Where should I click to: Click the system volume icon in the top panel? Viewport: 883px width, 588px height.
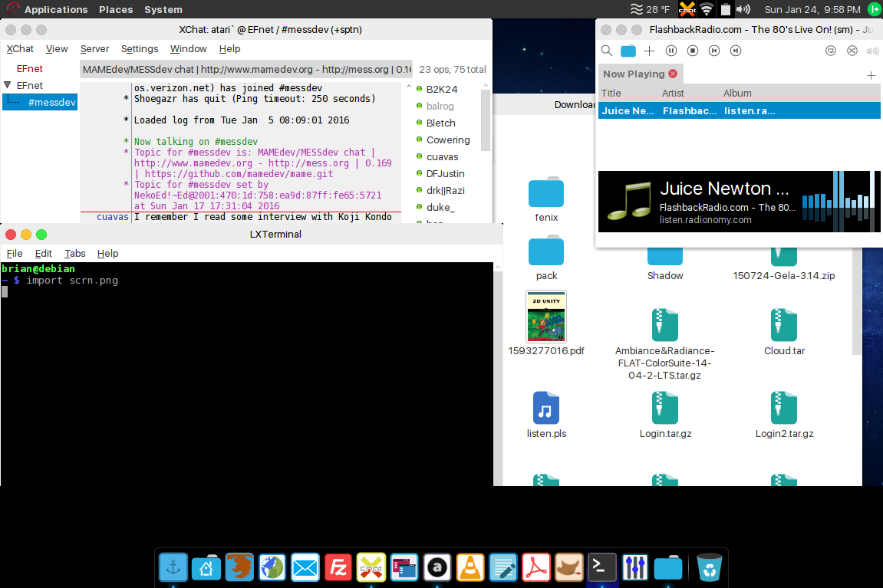743,9
